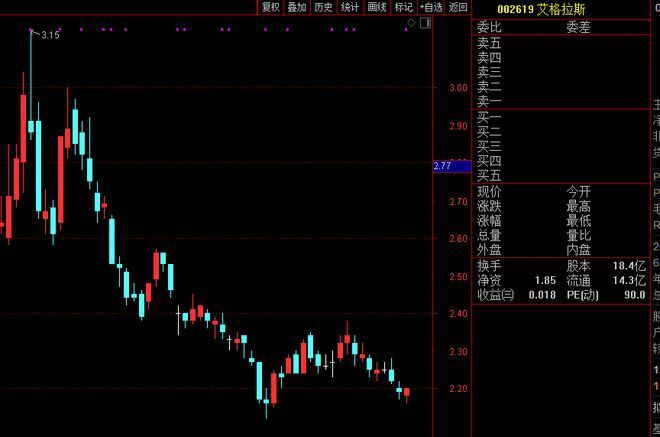The width and height of the screenshot is (660, 437).
Task: Select the 卖四 order row
Action: (561, 58)
